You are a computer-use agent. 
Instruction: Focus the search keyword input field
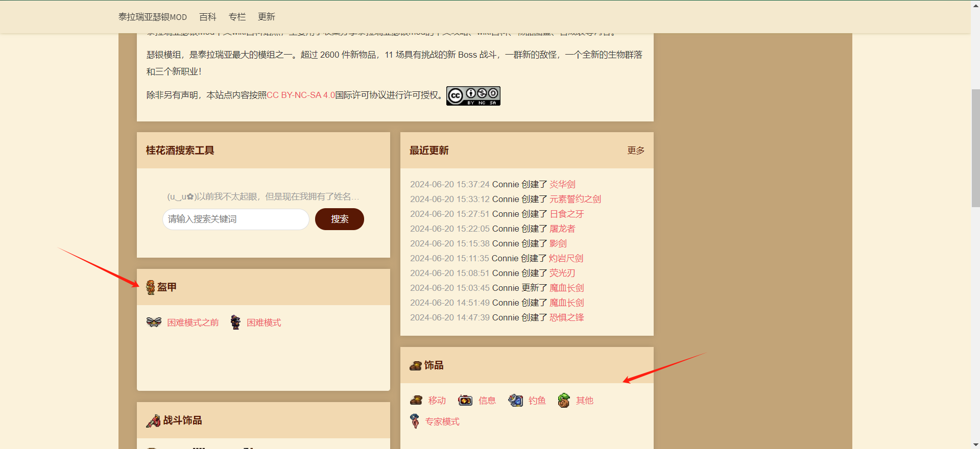pyautogui.click(x=235, y=219)
